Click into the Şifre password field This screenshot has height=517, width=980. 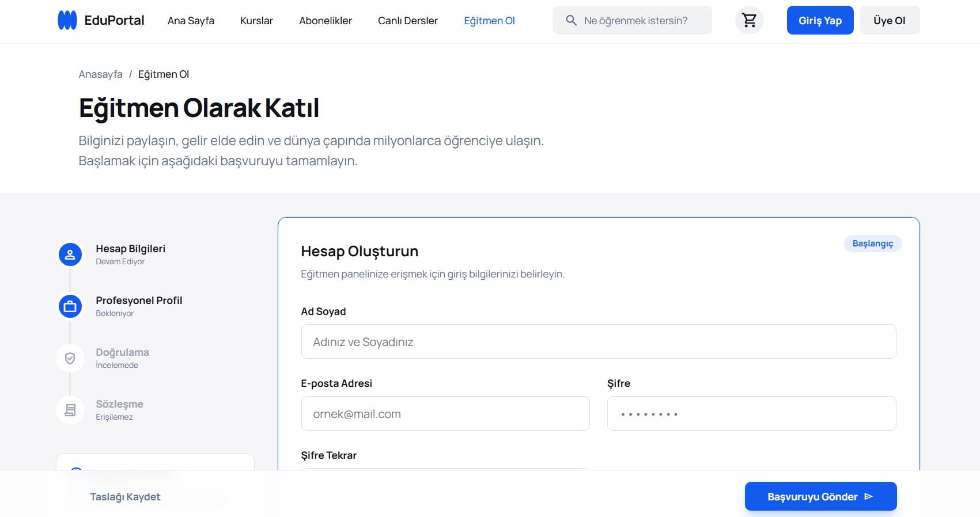pyautogui.click(x=751, y=414)
